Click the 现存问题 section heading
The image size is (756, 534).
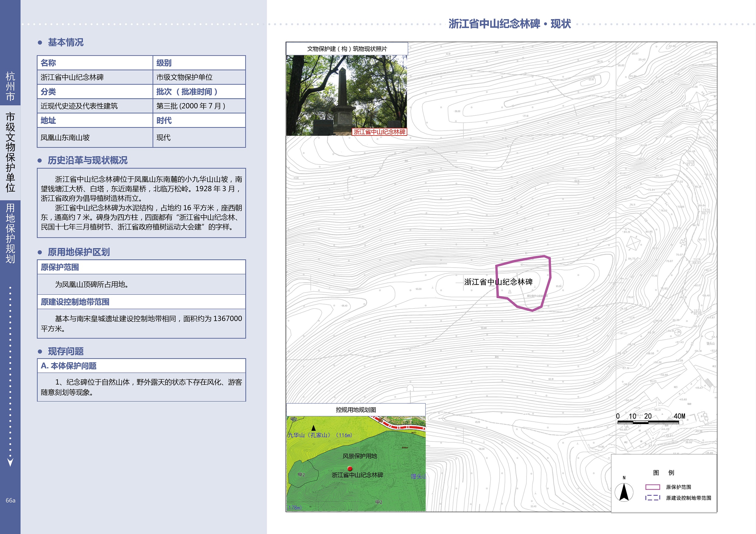click(x=66, y=351)
